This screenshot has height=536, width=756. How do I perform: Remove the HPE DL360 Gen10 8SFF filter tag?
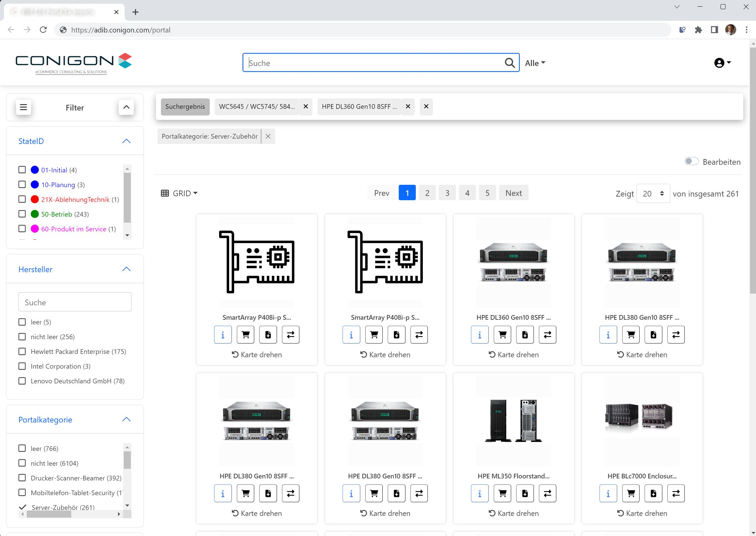click(x=407, y=106)
